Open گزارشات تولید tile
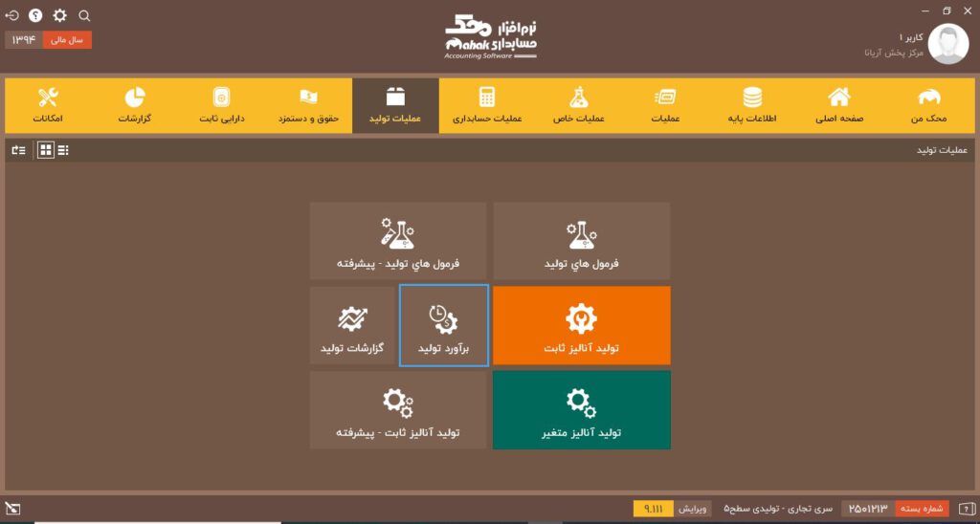 [x=352, y=325]
